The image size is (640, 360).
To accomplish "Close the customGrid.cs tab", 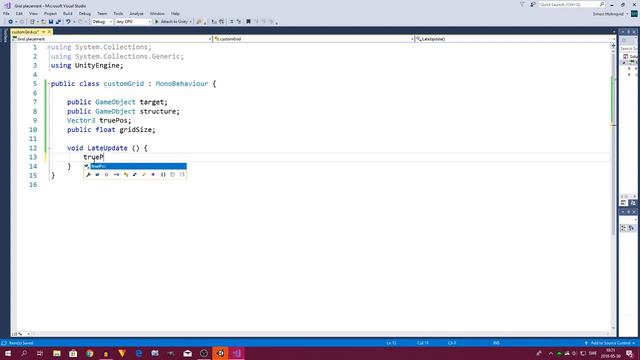I will 50,32.
